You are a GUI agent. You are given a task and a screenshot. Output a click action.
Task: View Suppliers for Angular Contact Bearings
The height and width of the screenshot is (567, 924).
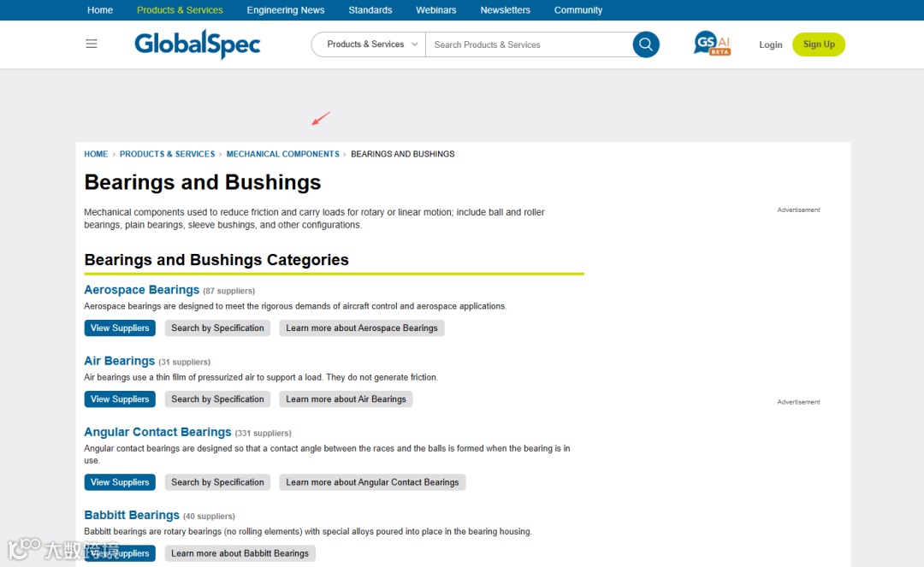click(120, 482)
